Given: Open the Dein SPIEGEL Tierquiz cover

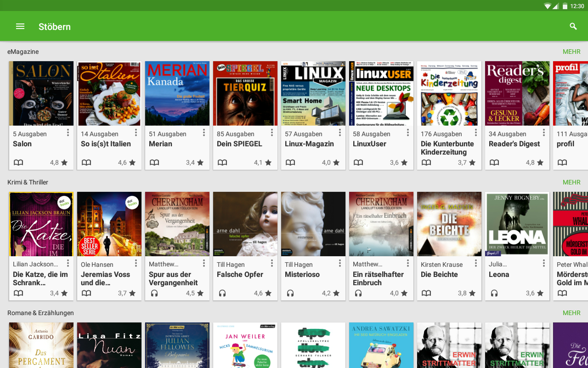Looking at the screenshot, I should [245, 93].
